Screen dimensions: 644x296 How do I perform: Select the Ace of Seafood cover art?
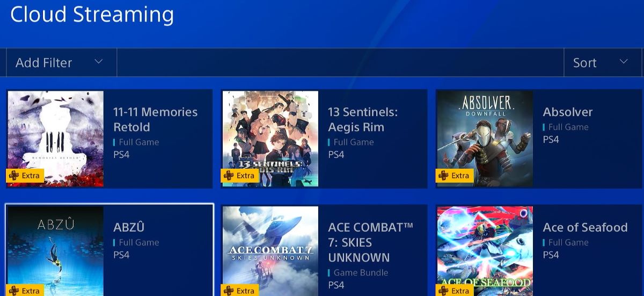point(485,251)
